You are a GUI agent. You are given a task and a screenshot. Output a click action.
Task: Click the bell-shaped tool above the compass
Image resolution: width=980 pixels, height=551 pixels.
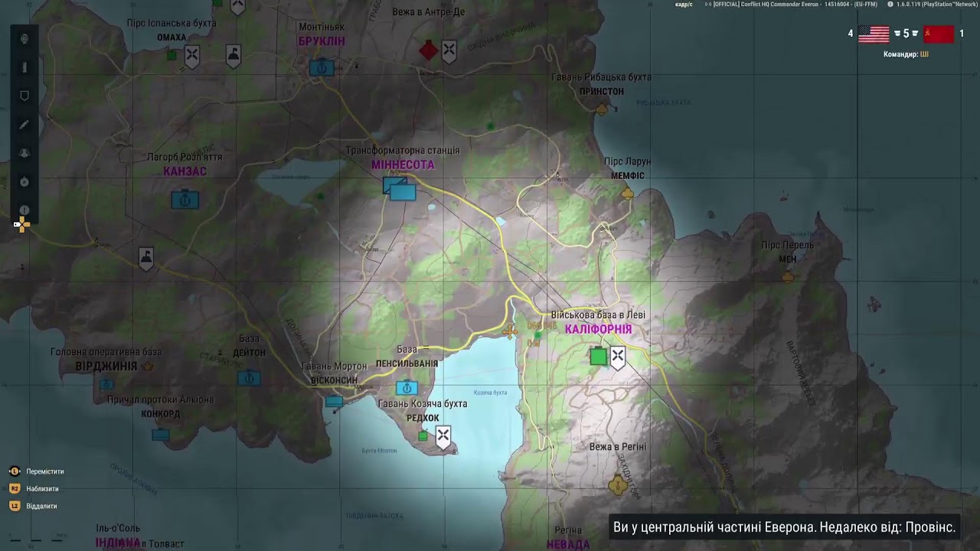24,153
